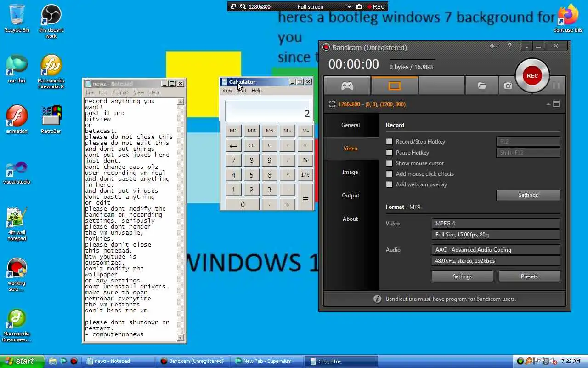Viewport: 588px width, 368px height.
Task: Open Notepad Format menu
Action: tap(120, 92)
